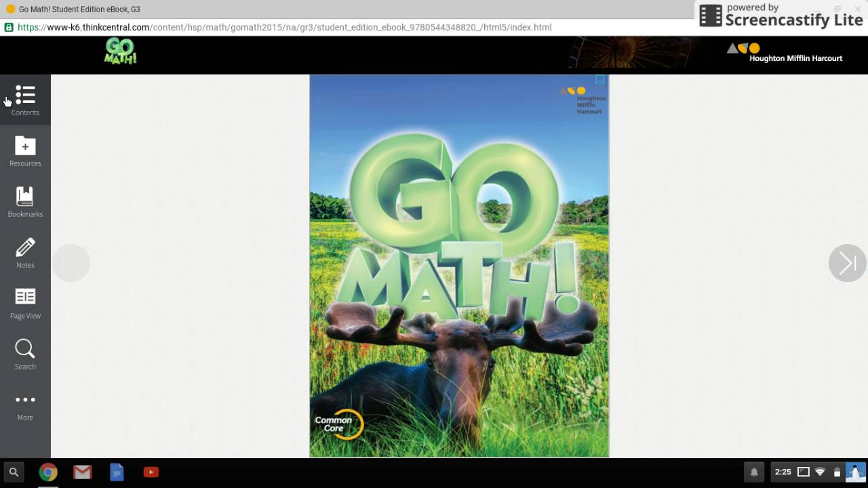Change the Page View layout
The image size is (868, 488).
coord(25,304)
